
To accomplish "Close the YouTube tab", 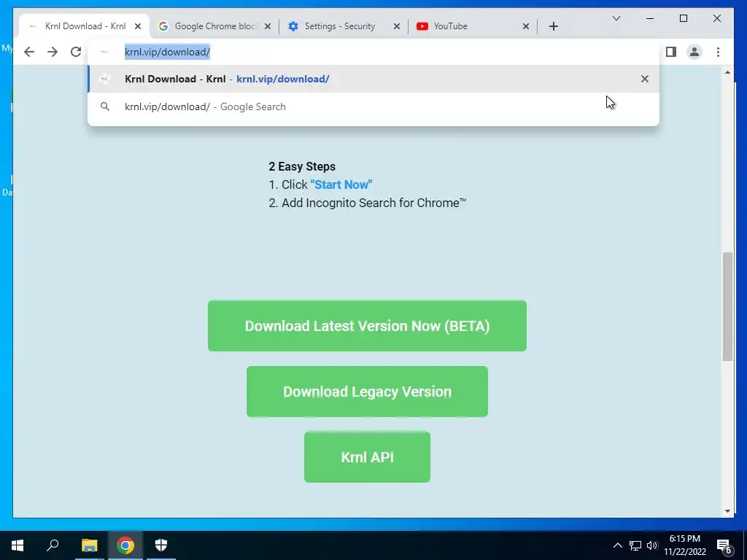I will coord(526,26).
